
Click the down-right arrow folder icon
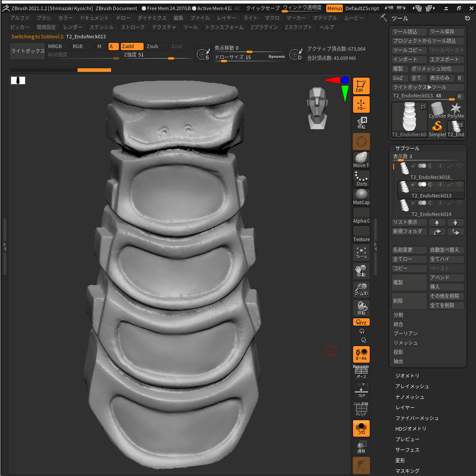[x=455, y=232]
